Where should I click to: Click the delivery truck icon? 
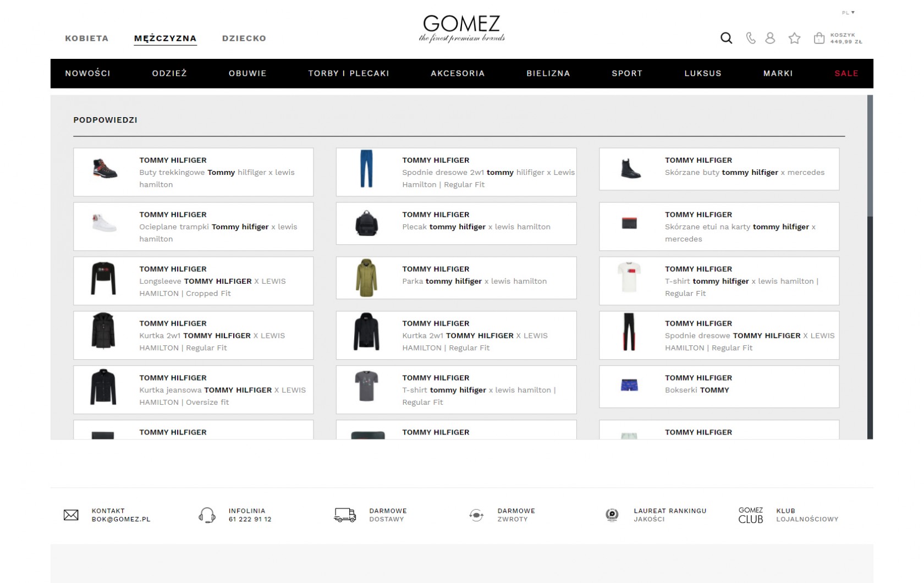pyautogui.click(x=345, y=515)
